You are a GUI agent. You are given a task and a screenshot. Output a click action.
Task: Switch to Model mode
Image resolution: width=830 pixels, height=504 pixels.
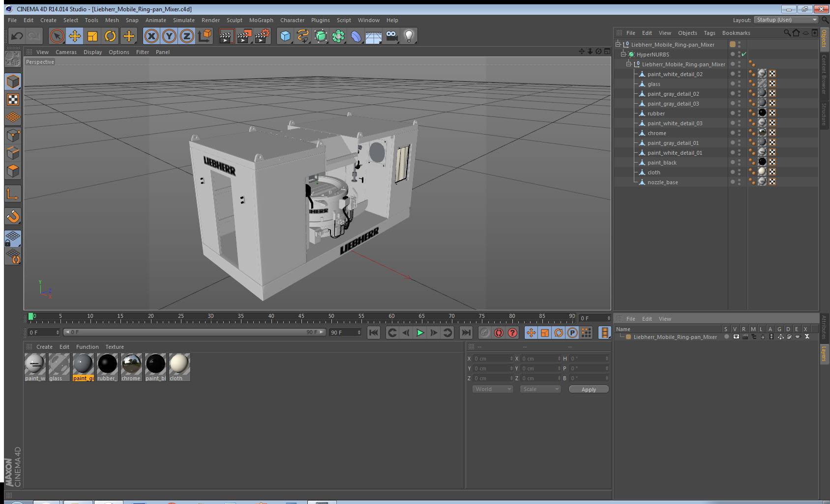point(13,82)
